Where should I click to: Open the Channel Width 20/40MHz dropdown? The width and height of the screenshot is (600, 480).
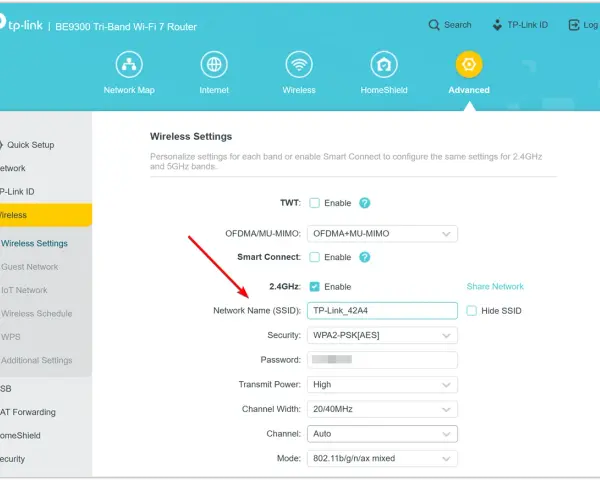pyautogui.click(x=382, y=409)
